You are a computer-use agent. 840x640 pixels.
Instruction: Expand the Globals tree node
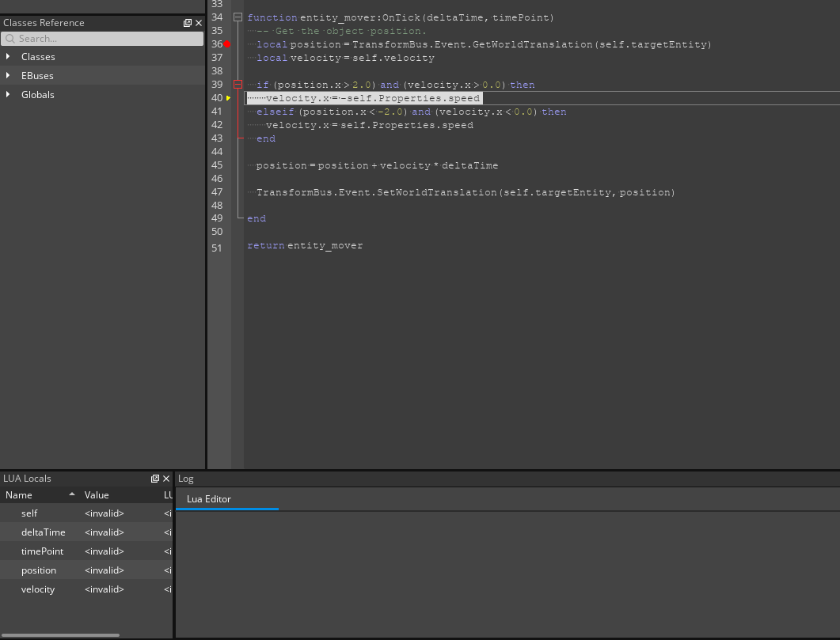tap(9, 94)
